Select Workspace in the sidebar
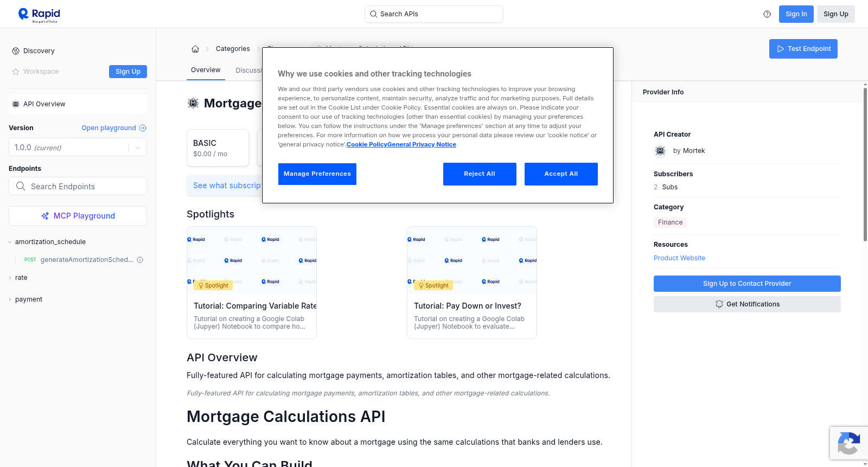The image size is (868, 467). point(41,72)
